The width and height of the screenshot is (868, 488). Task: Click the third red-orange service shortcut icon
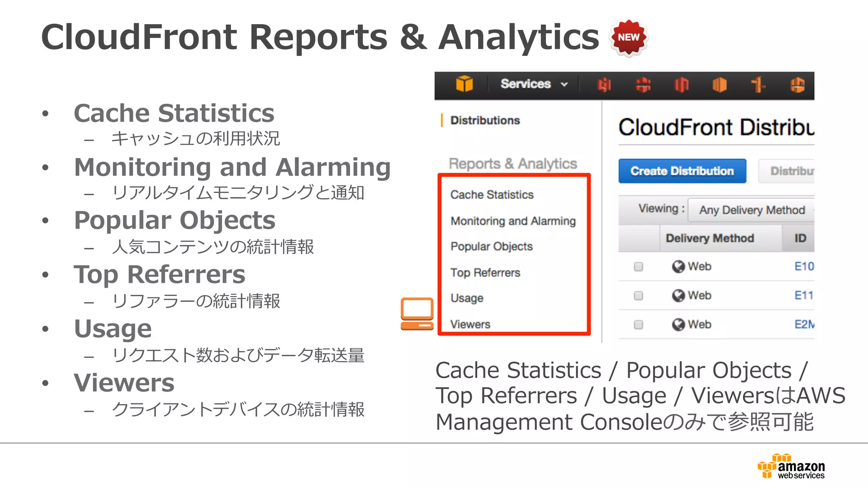[x=682, y=85]
